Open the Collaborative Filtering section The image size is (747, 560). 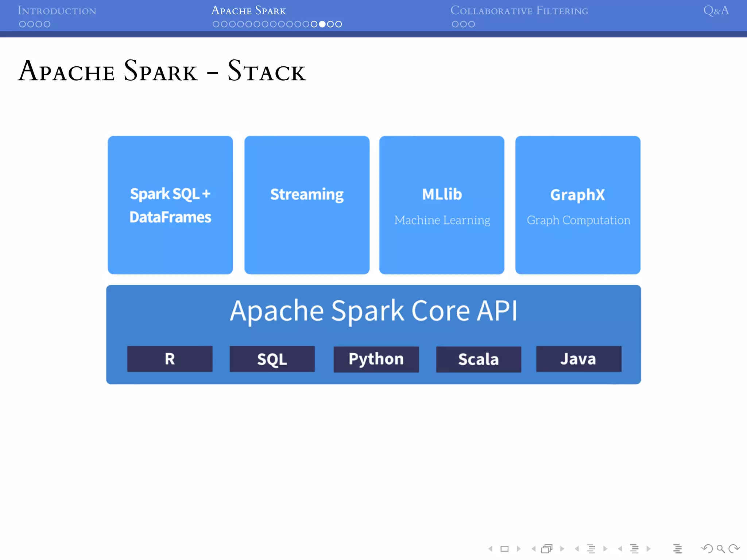(519, 11)
